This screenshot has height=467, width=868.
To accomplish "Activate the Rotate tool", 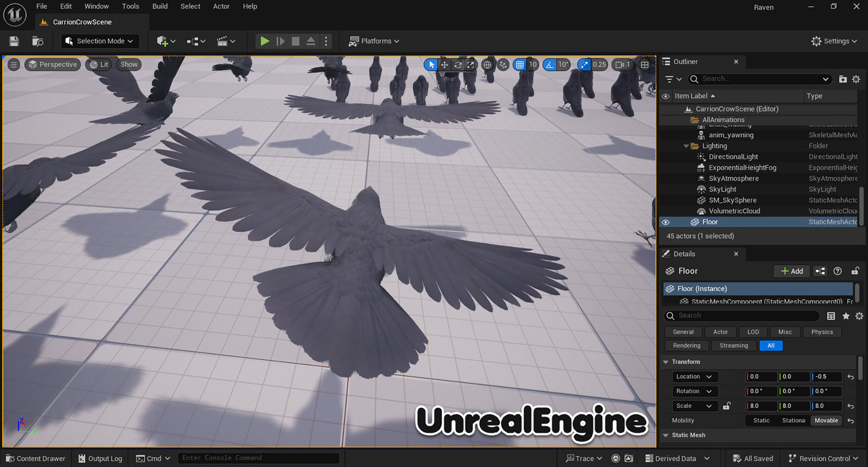I will [x=458, y=65].
